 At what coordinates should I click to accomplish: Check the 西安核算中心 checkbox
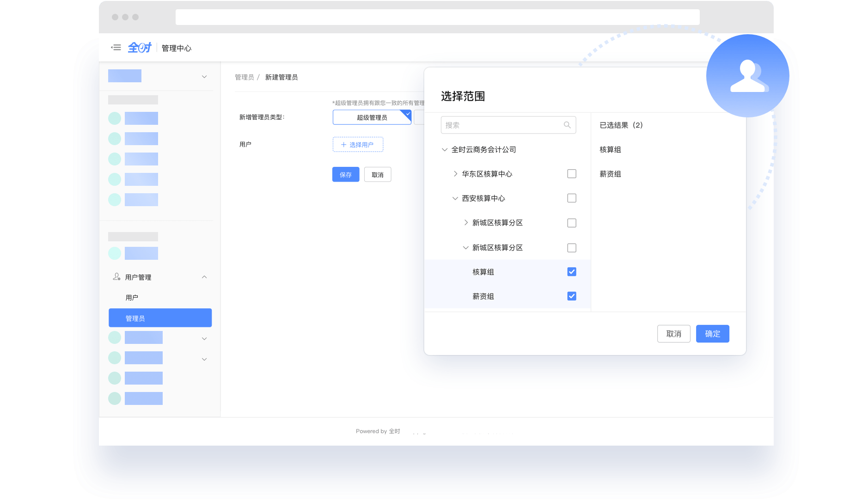pyautogui.click(x=572, y=198)
